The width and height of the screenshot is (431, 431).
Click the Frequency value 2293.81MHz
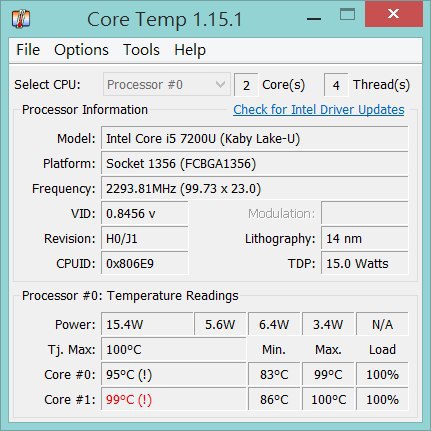(255, 188)
